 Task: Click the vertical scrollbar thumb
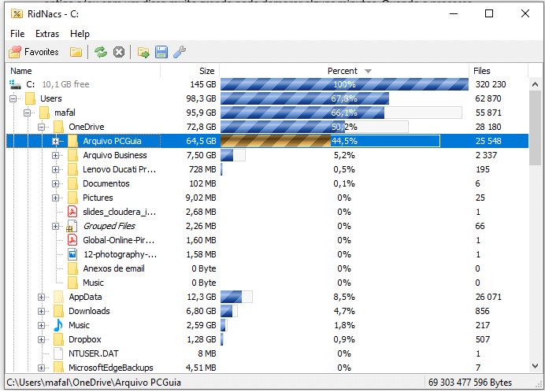[536, 128]
